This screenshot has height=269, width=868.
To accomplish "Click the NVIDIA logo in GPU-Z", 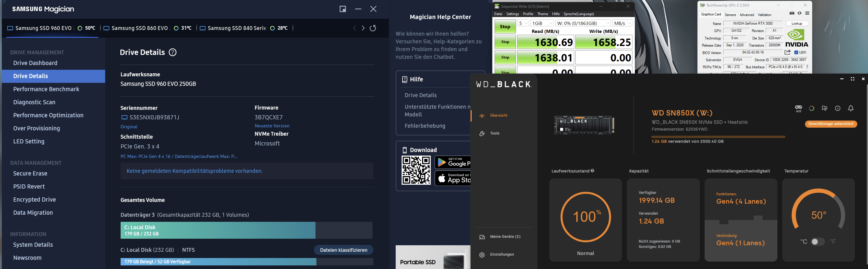I will click(x=797, y=38).
